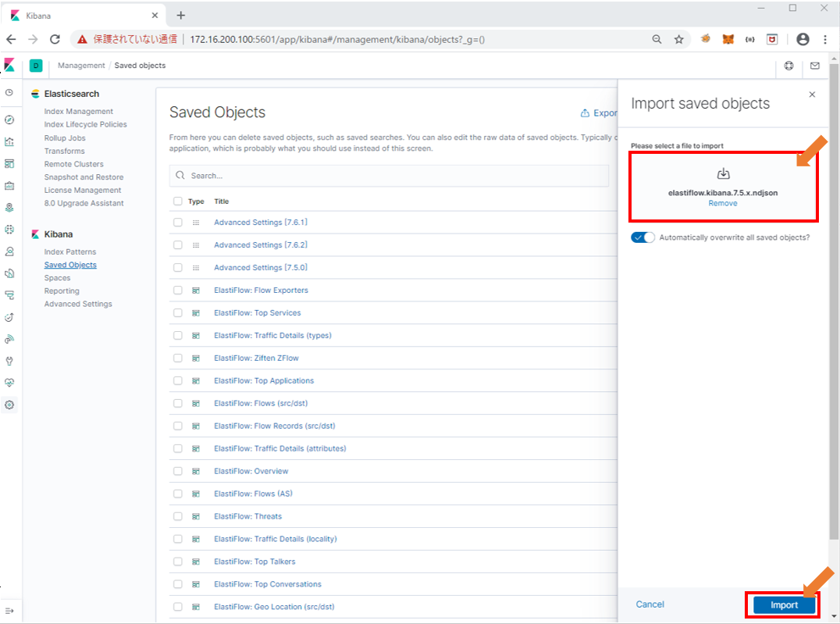Remove the selected elastiflow ndjson file

tap(723, 203)
